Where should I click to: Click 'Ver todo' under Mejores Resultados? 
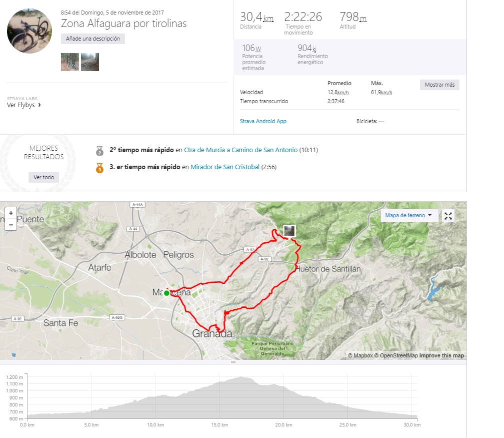(x=42, y=178)
